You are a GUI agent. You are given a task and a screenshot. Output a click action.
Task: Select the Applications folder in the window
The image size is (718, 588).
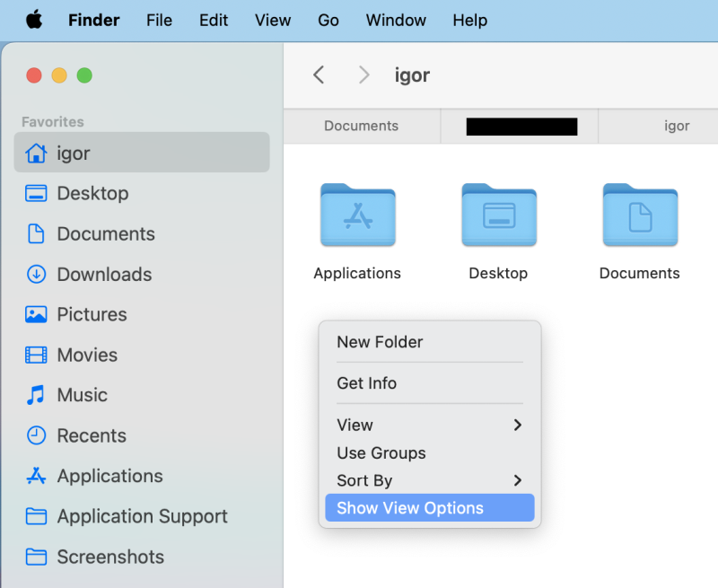357,215
